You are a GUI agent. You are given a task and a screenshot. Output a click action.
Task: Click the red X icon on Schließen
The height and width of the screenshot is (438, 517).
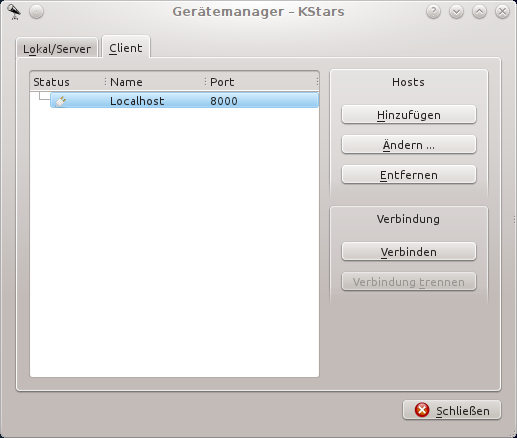[x=422, y=410]
